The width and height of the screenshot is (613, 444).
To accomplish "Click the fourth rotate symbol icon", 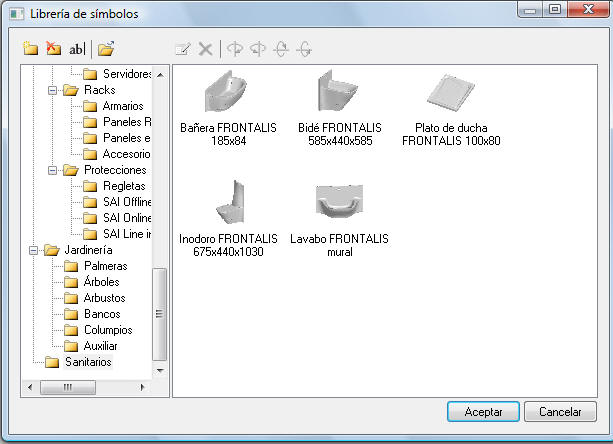I will [x=304, y=49].
